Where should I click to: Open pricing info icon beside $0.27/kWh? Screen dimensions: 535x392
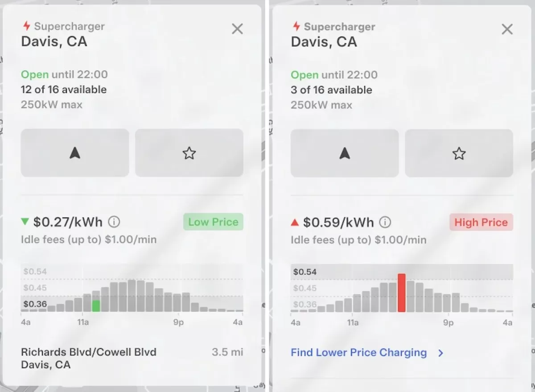click(x=114, y=222)
